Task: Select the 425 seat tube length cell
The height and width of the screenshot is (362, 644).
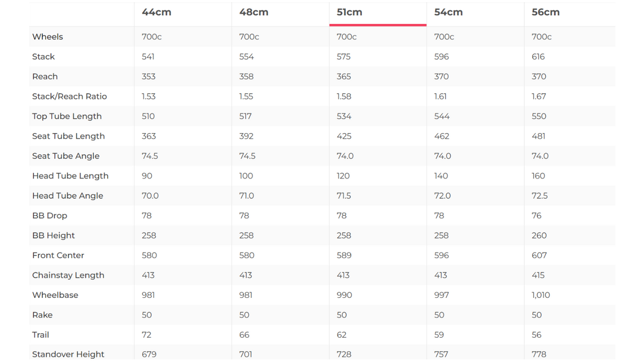Action: pos(344,136)
